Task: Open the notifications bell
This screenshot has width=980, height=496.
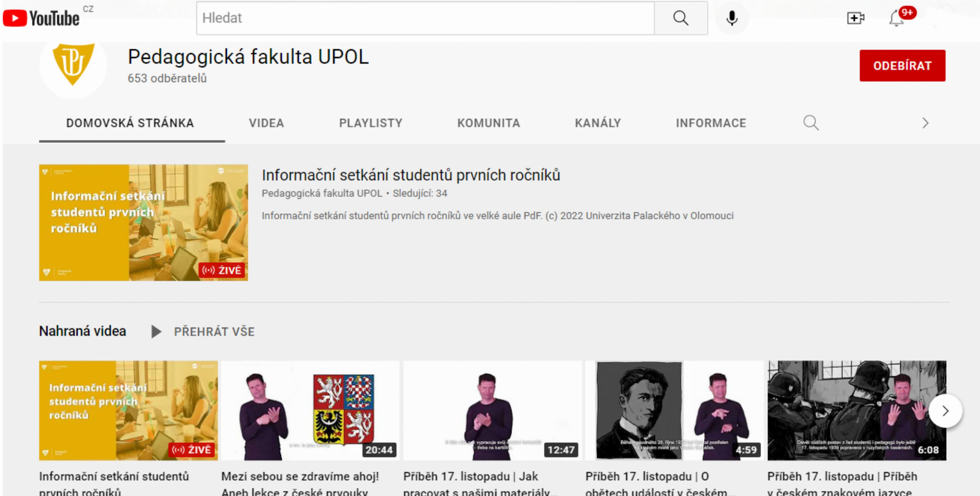Action: pos(897,18)
